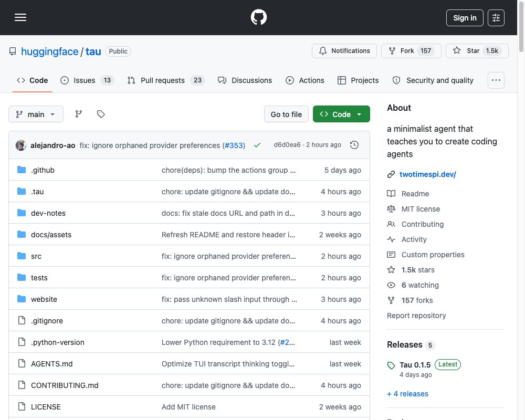Image resolution: width=525 pixels, height=420 pixels.
Task: Open the MIT license link in About
Action: pyautogui.click(x=421, y=209)
